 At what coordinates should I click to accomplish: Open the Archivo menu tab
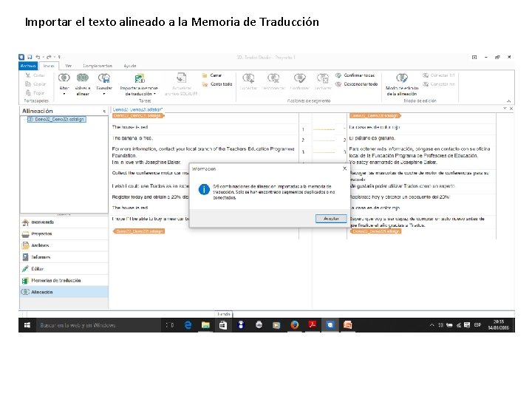(x=28, y=66)
